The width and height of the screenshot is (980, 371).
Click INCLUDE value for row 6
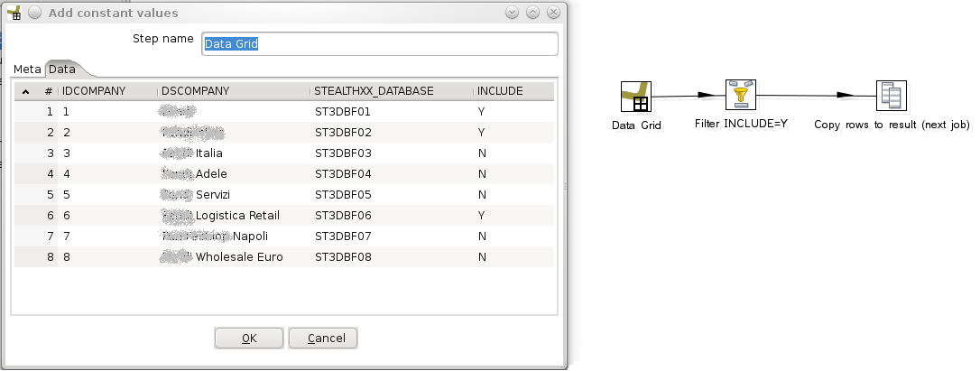point(483,216)
